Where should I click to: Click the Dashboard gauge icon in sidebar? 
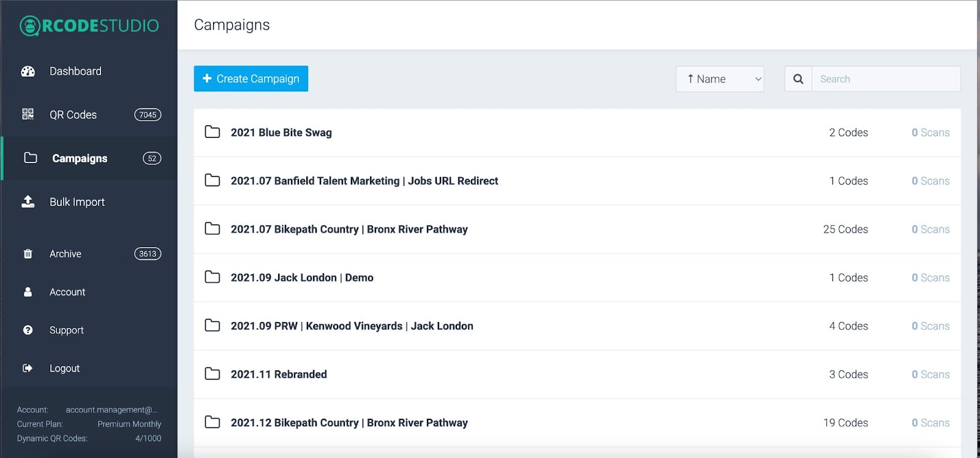(x=28, y=71)
